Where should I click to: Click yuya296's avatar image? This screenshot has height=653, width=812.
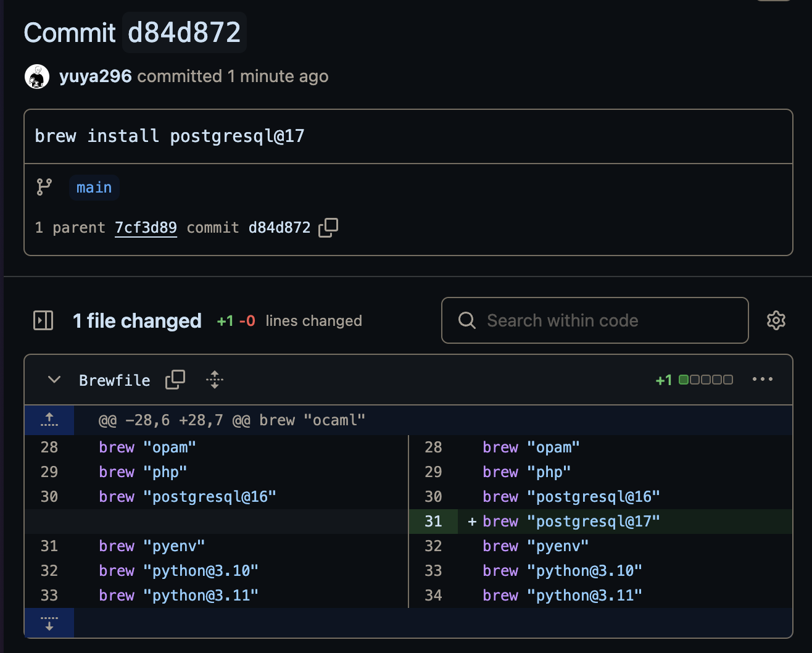point(37,77)
